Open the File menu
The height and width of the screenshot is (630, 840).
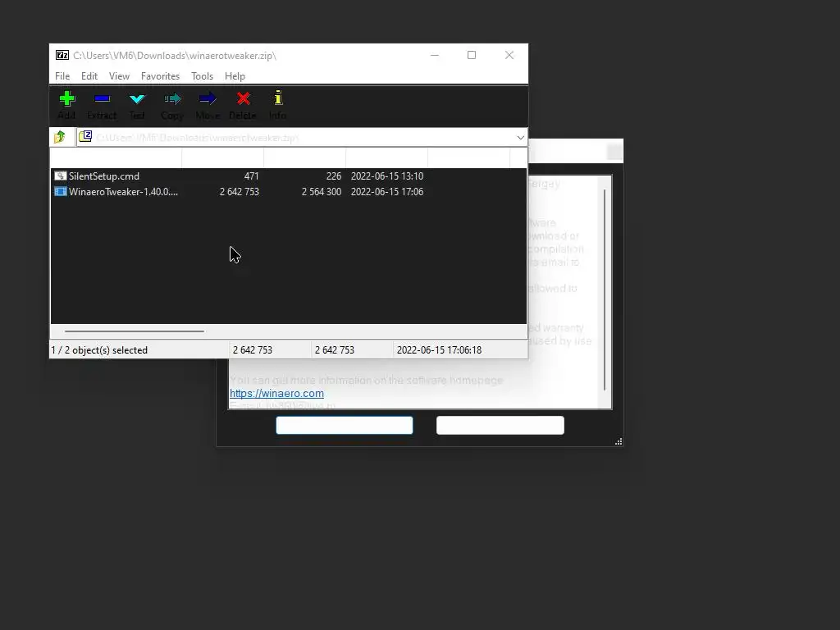[x=62, y=76]
